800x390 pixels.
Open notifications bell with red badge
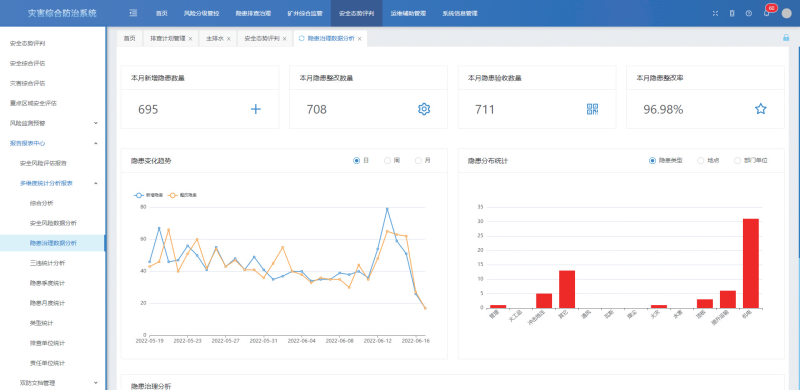(766, 14)
